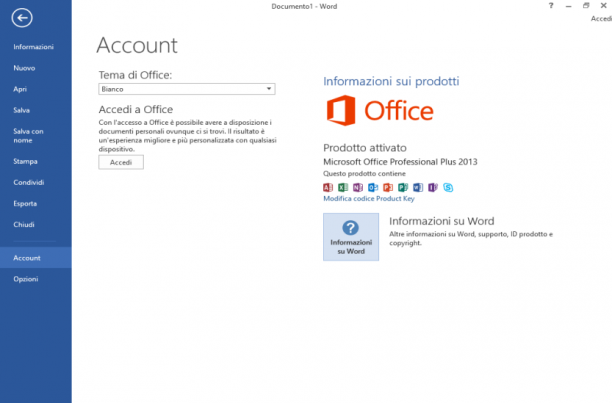Image resolution: width=612 pixels, height=403 pixels.
Task: Click the Accedi a Office heading
Action: coord(136,109)
